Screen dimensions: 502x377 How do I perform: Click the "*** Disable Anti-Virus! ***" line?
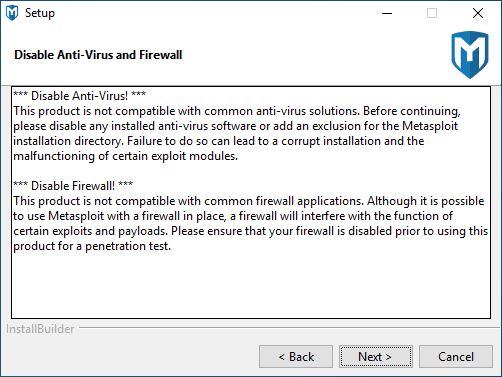click(79, 96)
